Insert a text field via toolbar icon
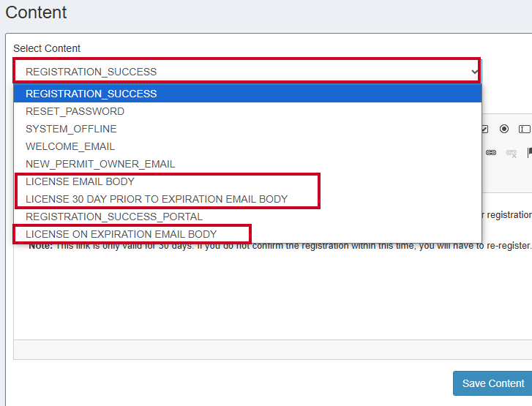Viewport: 532px width, 406px height. tap(525, 129)
